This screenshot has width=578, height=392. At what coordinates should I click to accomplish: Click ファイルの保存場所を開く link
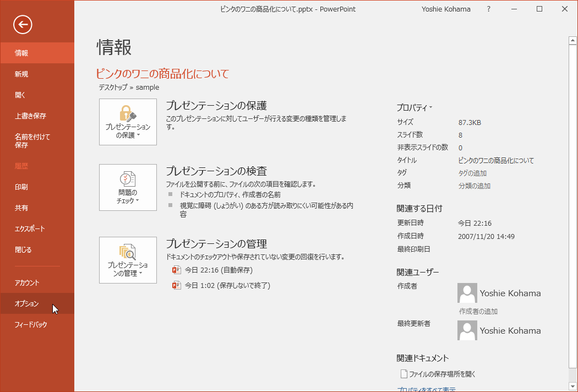point(443,374)
